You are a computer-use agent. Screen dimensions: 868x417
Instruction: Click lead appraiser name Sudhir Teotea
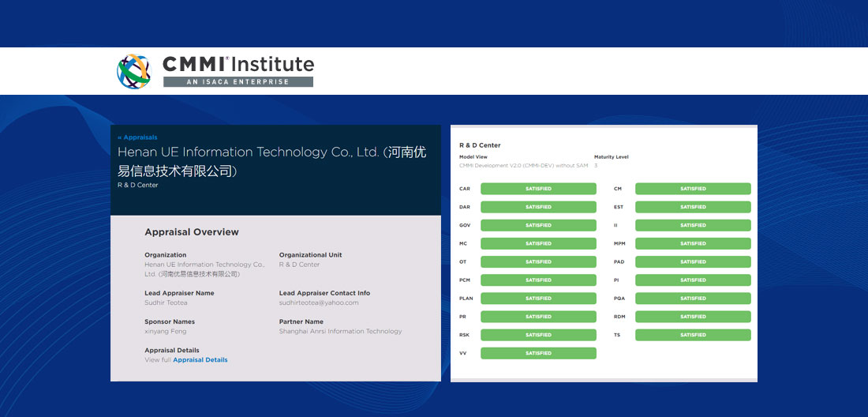[x=166, y=303]
